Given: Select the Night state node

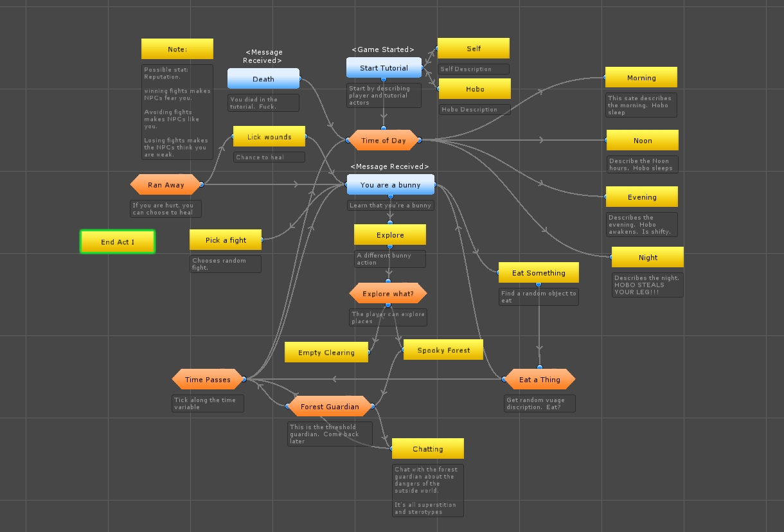Looking at the screenshot, I should [x=648, y=258].
